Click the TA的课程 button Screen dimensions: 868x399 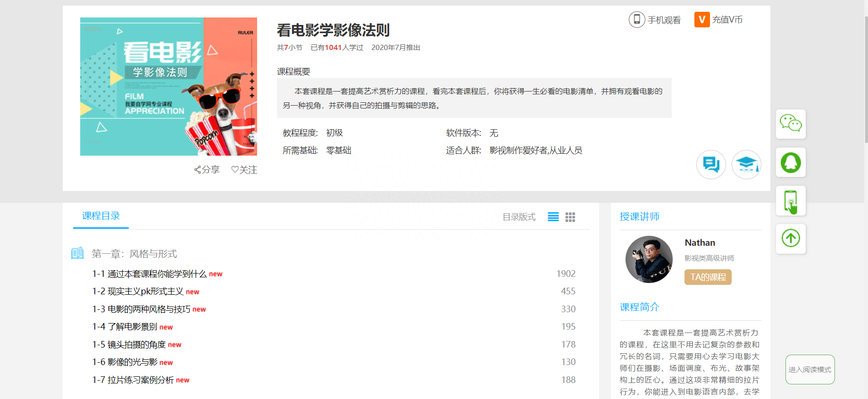[708, 277]
